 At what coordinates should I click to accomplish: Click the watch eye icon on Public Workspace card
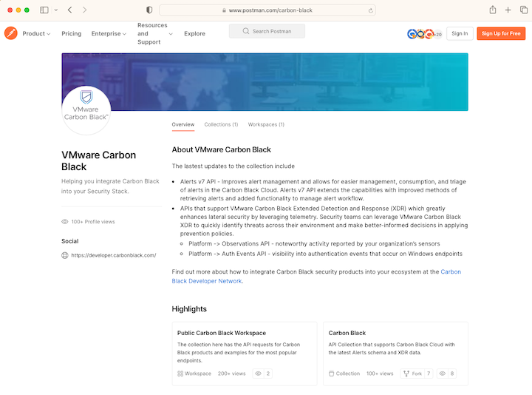pos(258,374)
